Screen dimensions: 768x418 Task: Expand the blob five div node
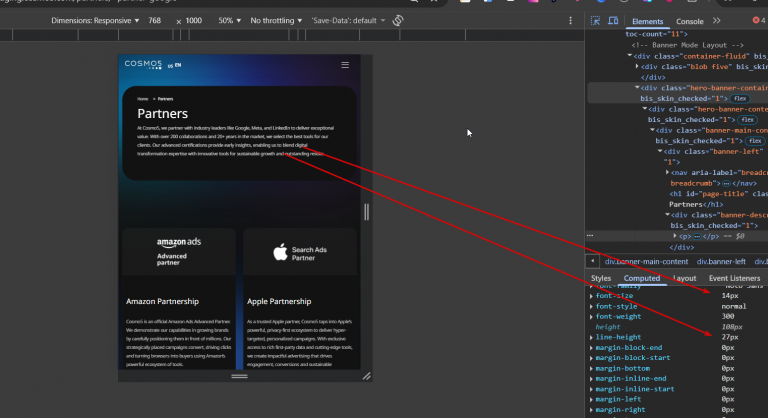[637, 66]
